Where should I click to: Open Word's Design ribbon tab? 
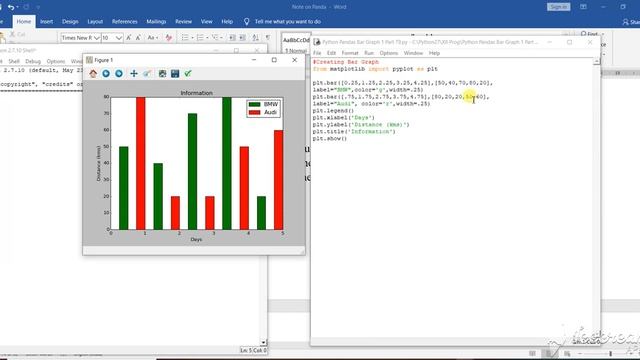70,21
